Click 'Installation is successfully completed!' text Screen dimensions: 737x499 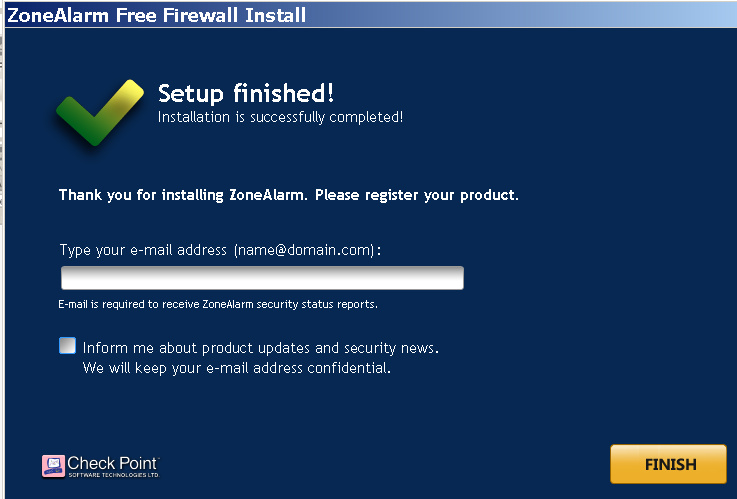280,117
